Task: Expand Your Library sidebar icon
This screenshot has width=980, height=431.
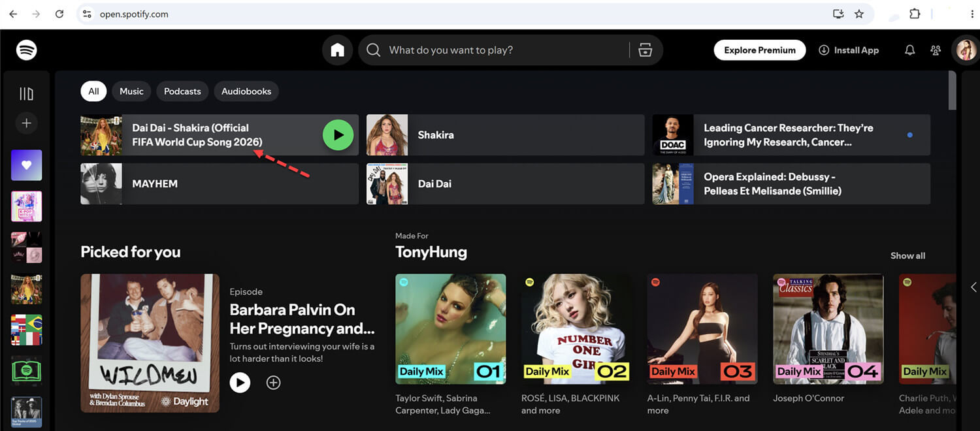Action: [x=26, y=94]
